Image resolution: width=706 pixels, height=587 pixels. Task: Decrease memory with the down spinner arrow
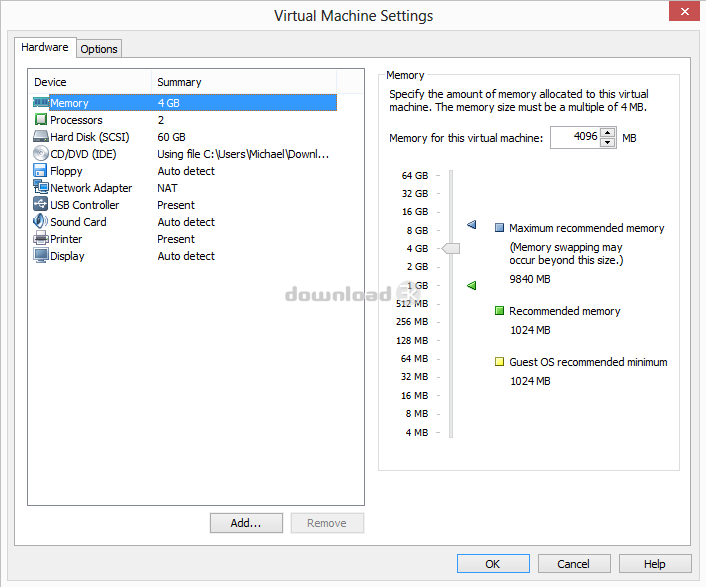click(x=608, y=142)
